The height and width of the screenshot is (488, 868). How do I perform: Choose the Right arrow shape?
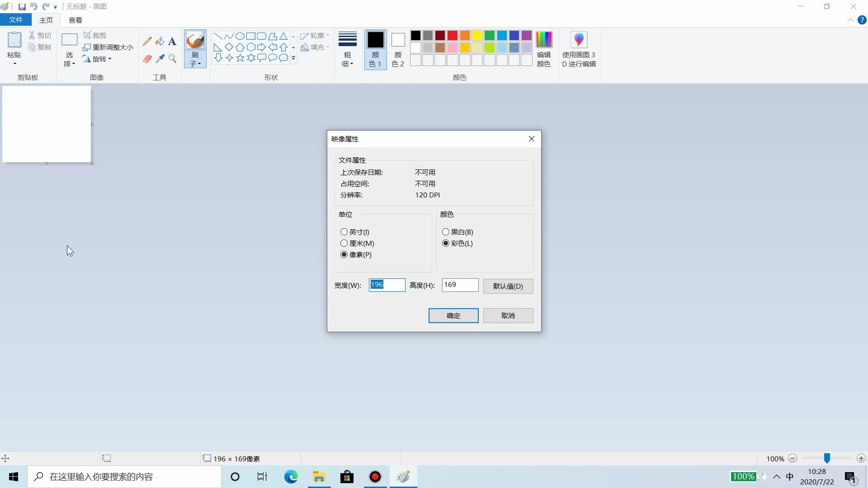[262, 47]
